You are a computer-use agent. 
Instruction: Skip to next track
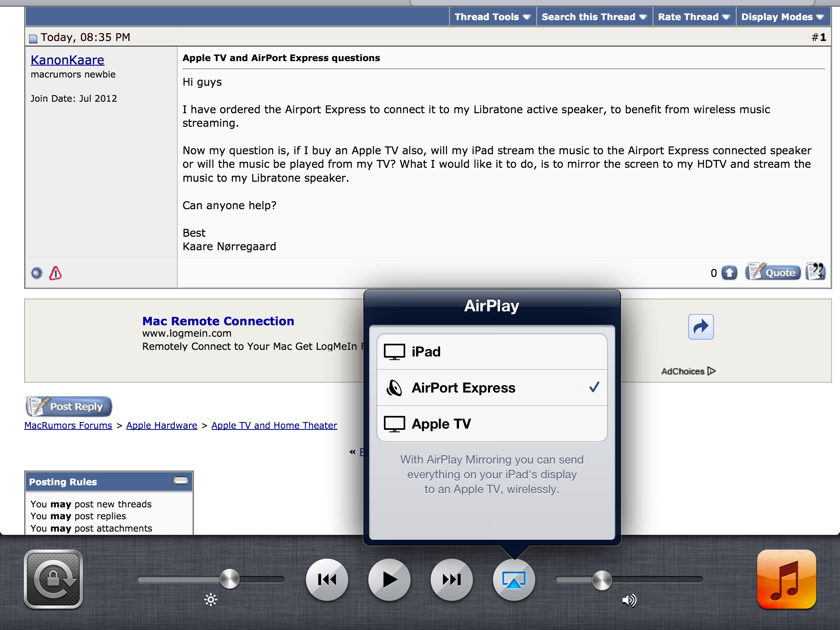click(452, 580)
